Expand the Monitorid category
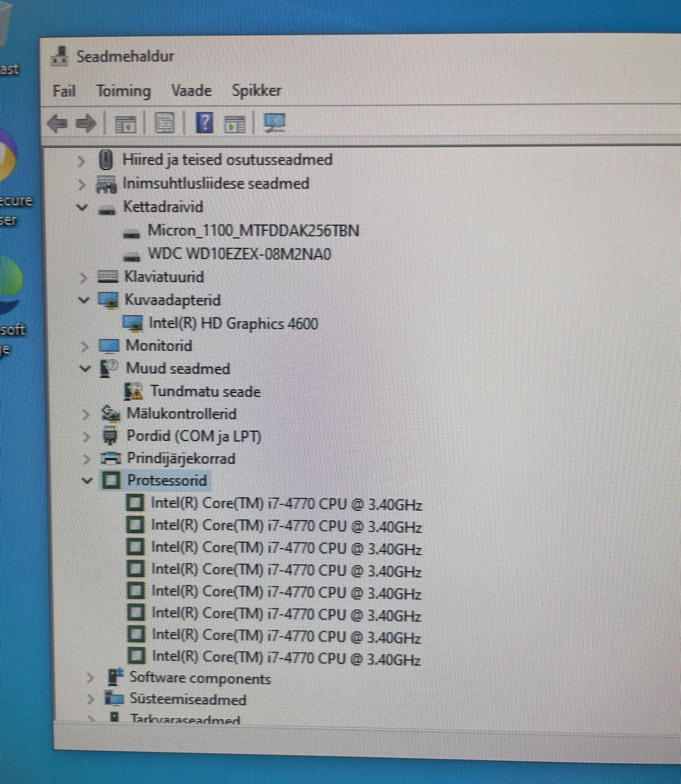 (84, 346)
